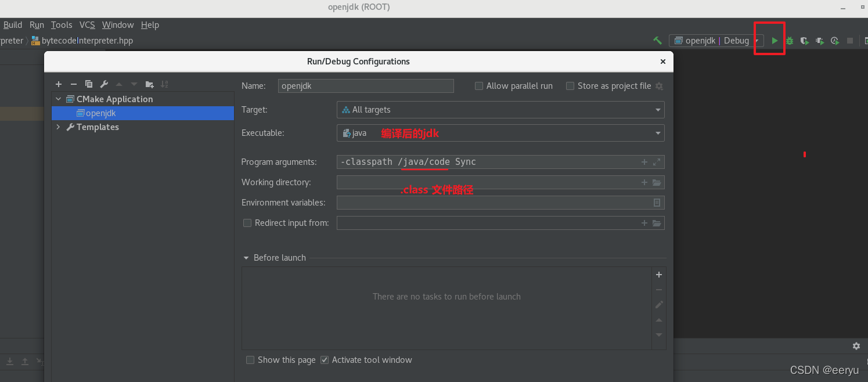The width and height of the screenshot is (868, 382).
Task: Browse folder for Redirect input from
Action: [657, 223]
